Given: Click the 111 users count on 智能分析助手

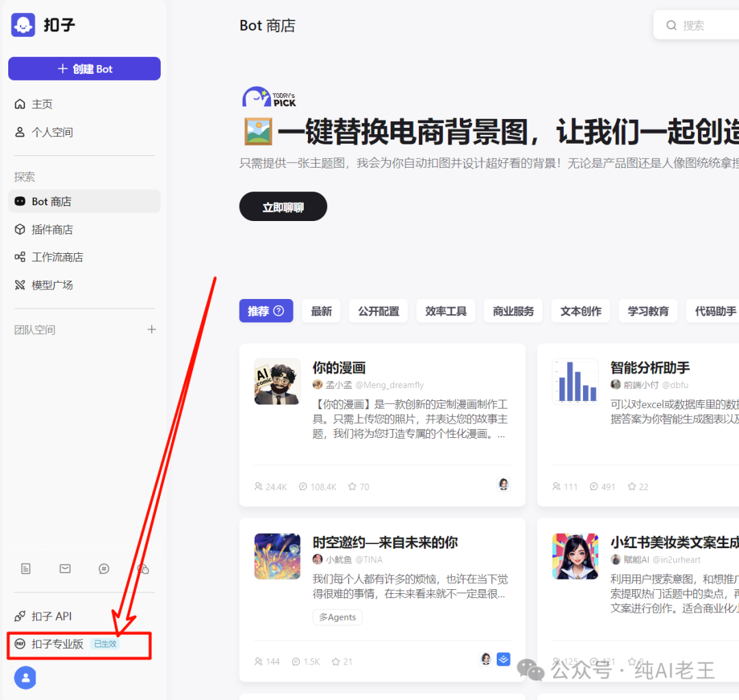Looking at the screenshot, I should [x=565, y=487].
